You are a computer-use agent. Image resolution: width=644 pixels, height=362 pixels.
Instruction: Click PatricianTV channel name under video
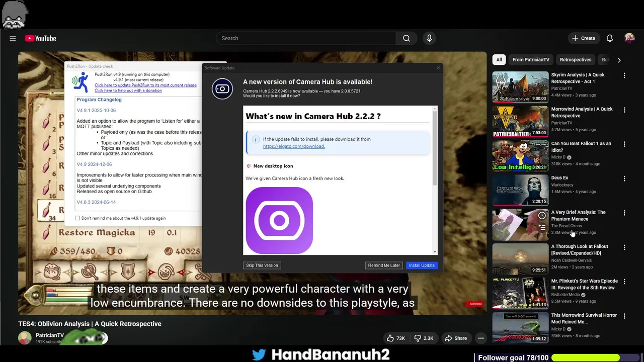click(49, 335)
